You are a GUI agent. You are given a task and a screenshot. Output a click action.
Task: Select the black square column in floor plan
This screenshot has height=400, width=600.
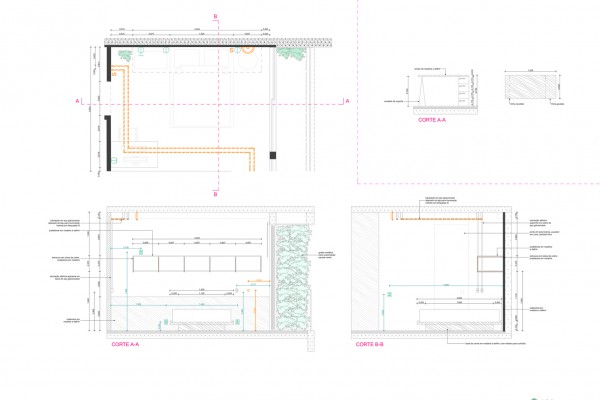click(x=270, y=154)
